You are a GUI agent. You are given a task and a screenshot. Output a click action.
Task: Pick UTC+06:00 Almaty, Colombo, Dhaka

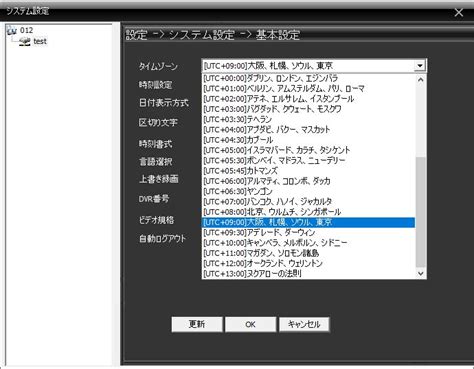tap(308, 181)
